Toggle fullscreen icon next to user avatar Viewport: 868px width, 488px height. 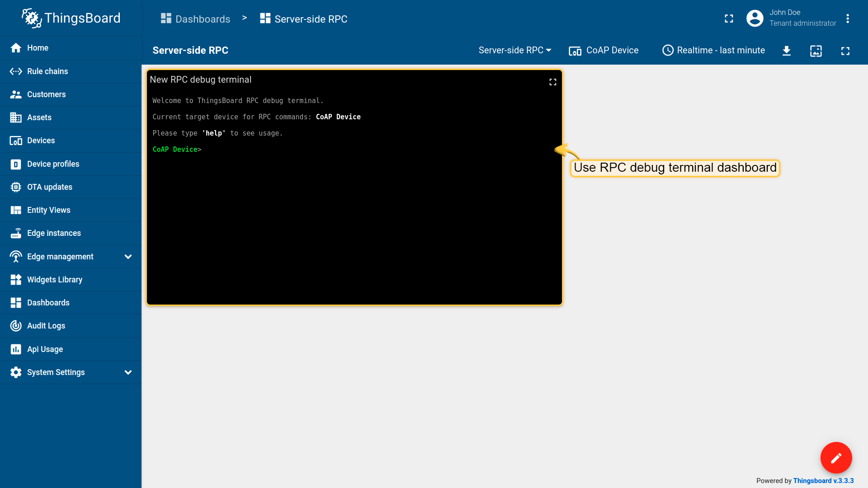tap(729, 19)
